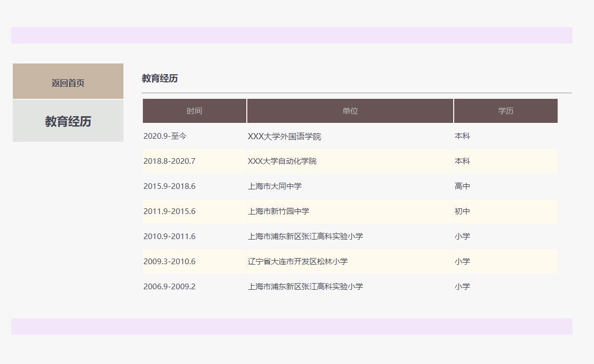Click the 2015.9-2018.6 time cell
The image size is (594, 364).
coord(195,186)
